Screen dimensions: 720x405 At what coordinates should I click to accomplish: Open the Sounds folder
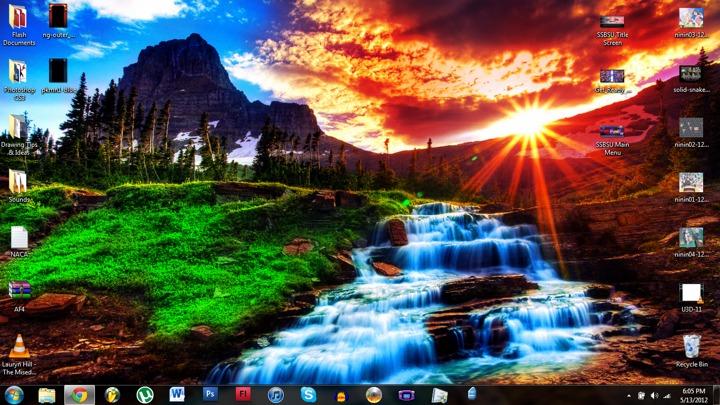click(19, 186)
